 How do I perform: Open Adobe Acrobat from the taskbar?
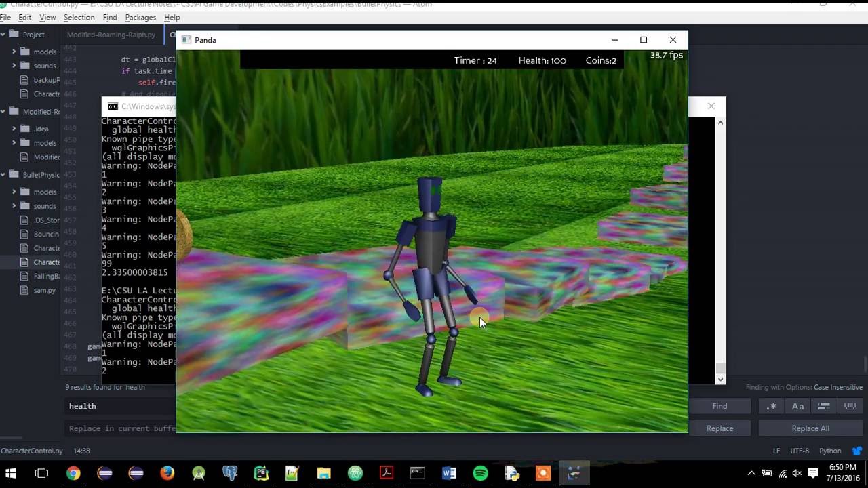(x=387, y=473)
